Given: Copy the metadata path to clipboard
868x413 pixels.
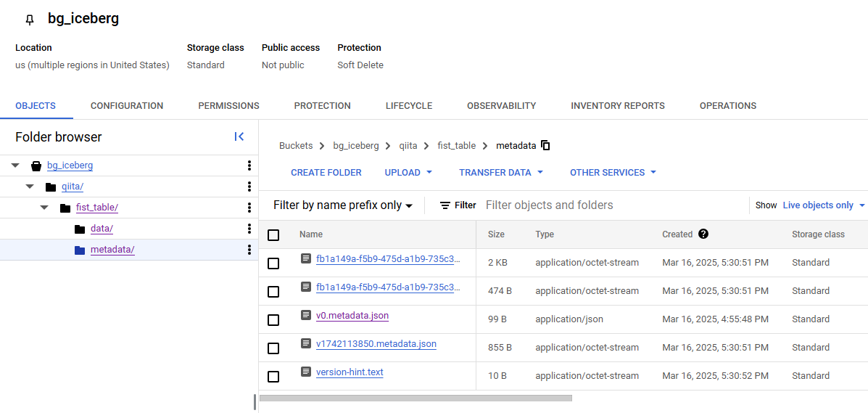Looking at the screenshot, I should point(546,145).
